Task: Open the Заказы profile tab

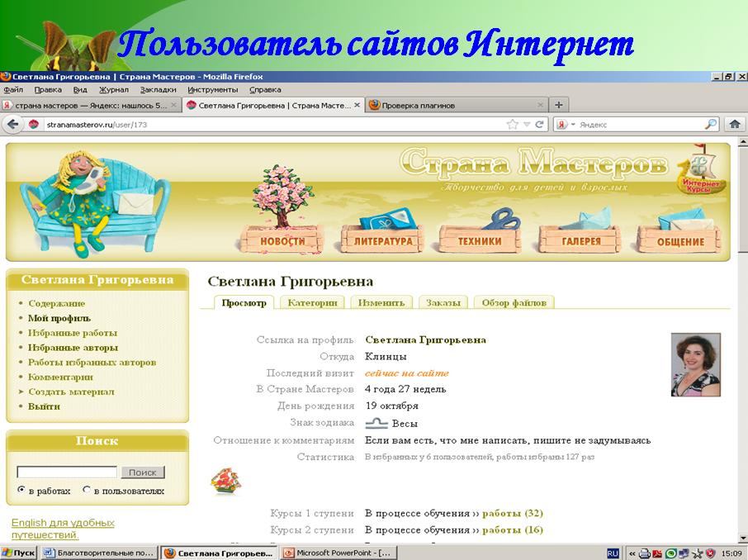Action: 443,302
